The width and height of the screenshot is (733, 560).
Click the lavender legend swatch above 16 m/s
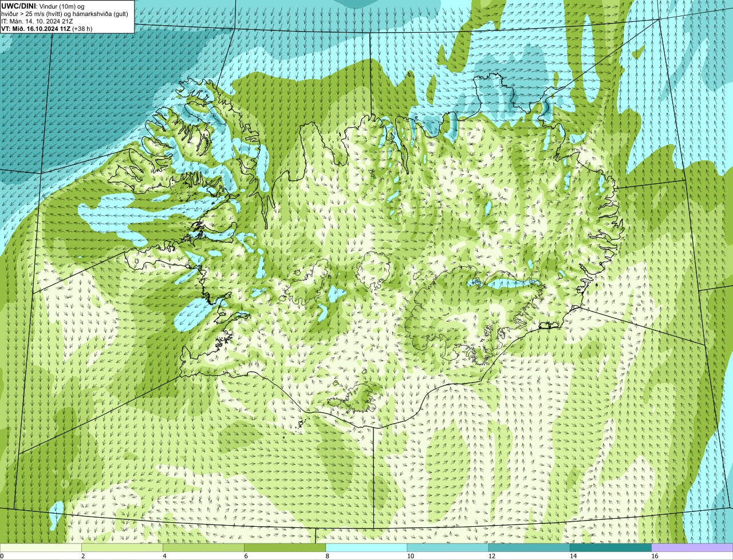point(692,547)
